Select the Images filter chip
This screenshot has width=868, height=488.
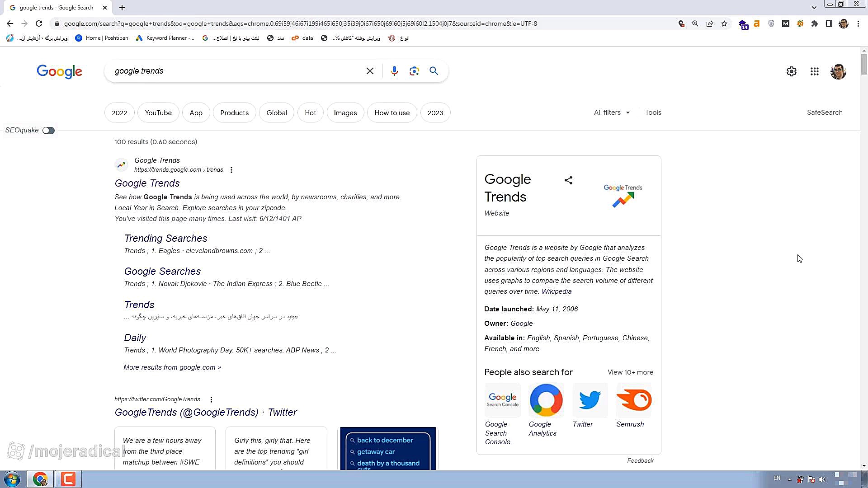(345, 113)
